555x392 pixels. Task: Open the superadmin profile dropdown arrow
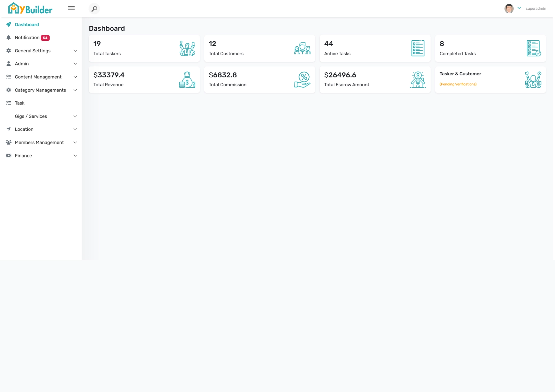(519, 8)
